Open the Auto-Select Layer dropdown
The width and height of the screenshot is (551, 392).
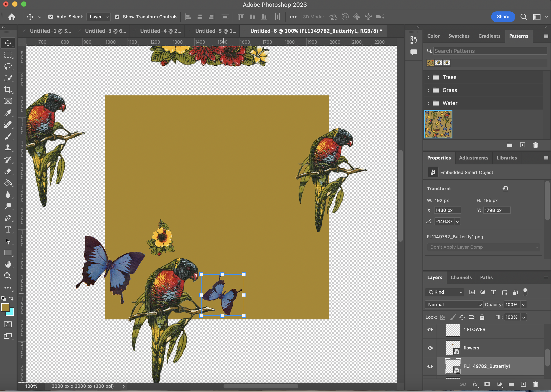point(99,17)
